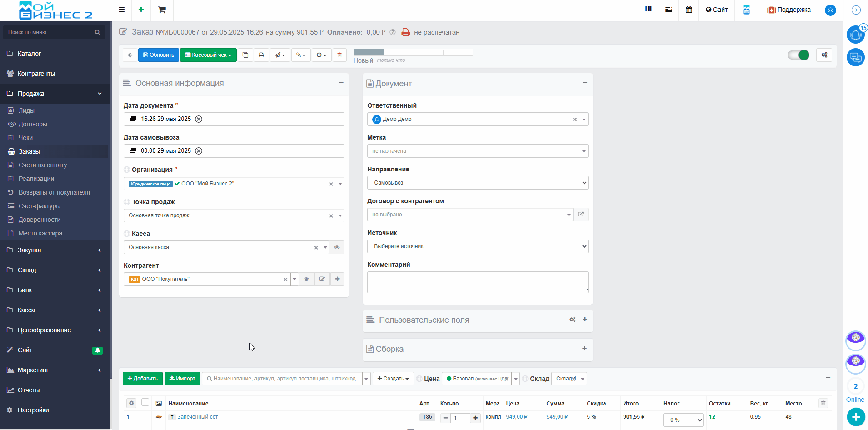Screen dimensions: 868x430
Task: Toggle the green switch in order toolbar
Action: pyautogui.click(x=798, y=55)
